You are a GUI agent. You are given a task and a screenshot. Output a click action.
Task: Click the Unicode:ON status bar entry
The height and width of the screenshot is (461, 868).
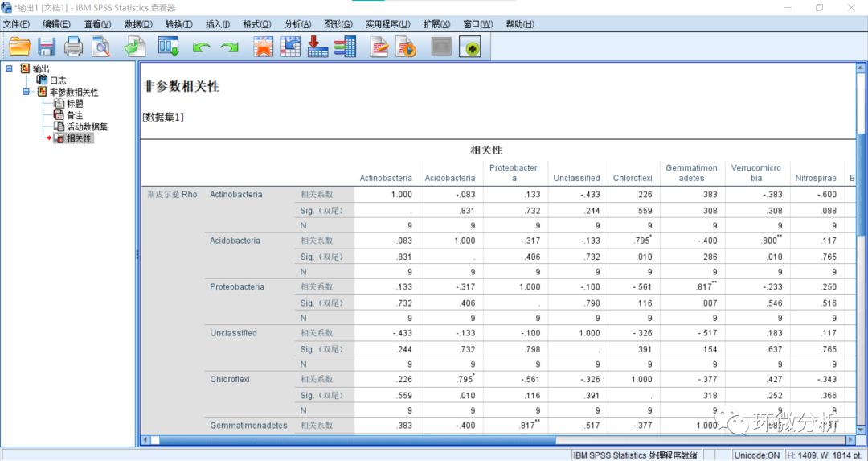tap(757, 455)
